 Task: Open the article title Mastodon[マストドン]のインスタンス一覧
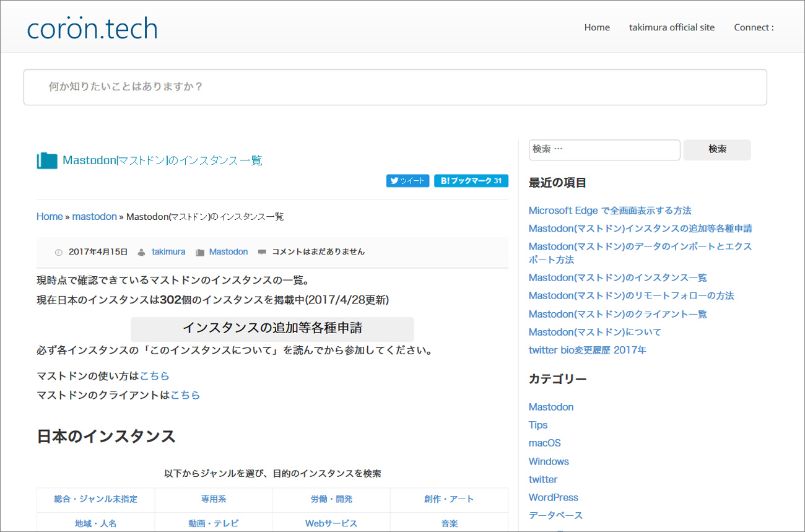coord(162,161)
